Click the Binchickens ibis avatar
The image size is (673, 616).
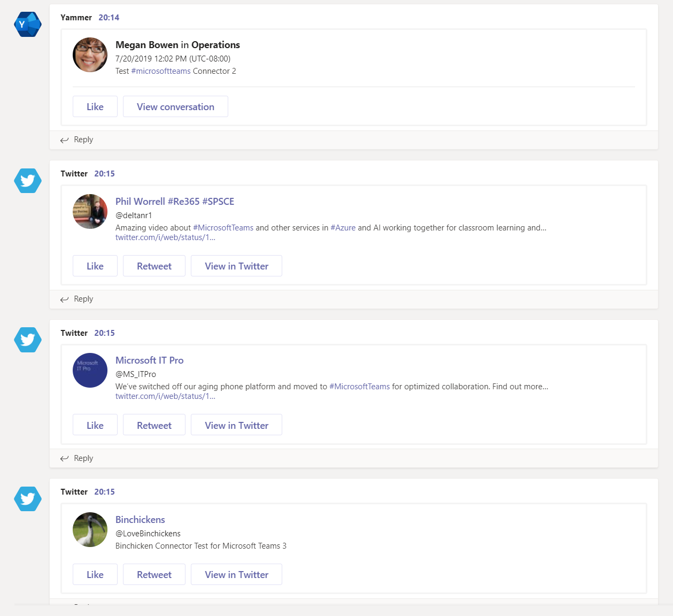(x=90, y=529)
